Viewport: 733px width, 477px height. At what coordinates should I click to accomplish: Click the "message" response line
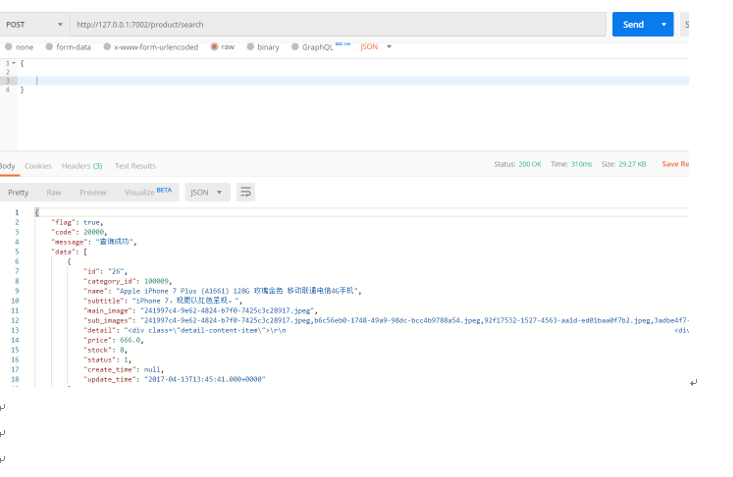[93, 242]
